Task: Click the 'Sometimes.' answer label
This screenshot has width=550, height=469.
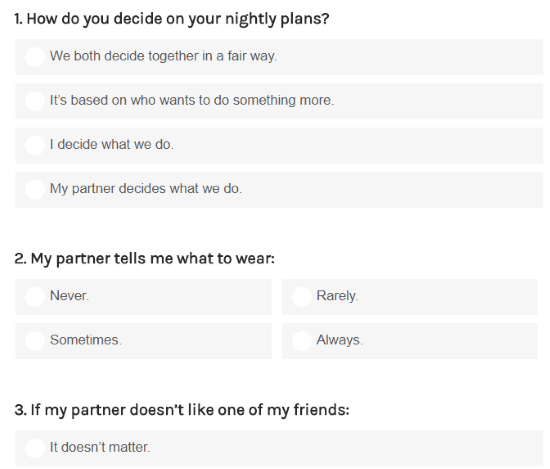Action: click(86, 340)
